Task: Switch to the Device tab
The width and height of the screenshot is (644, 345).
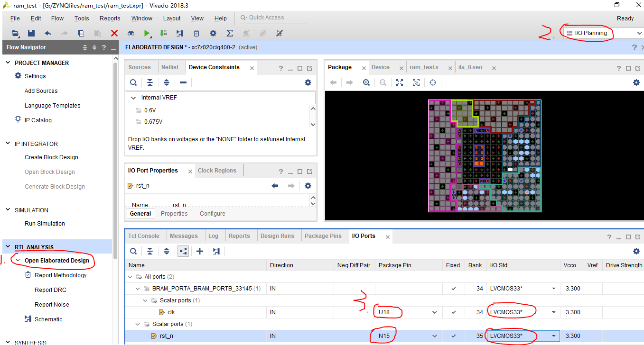Action: (x=381, y=67)
